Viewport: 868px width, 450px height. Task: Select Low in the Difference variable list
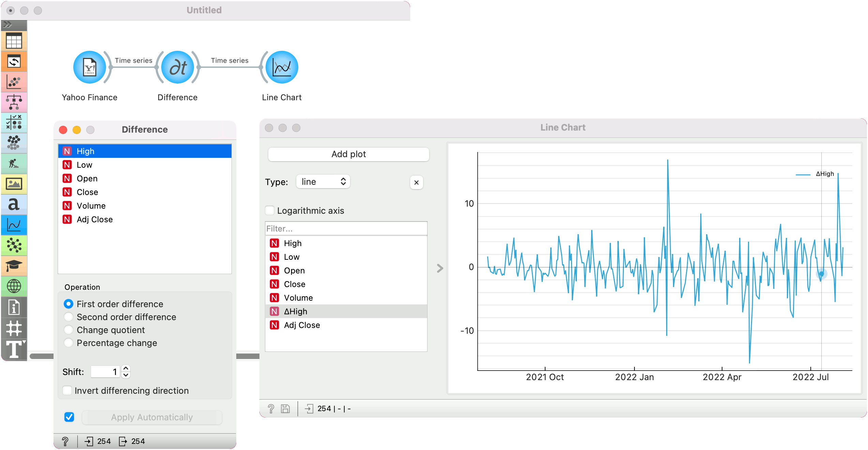pos(145,165)
